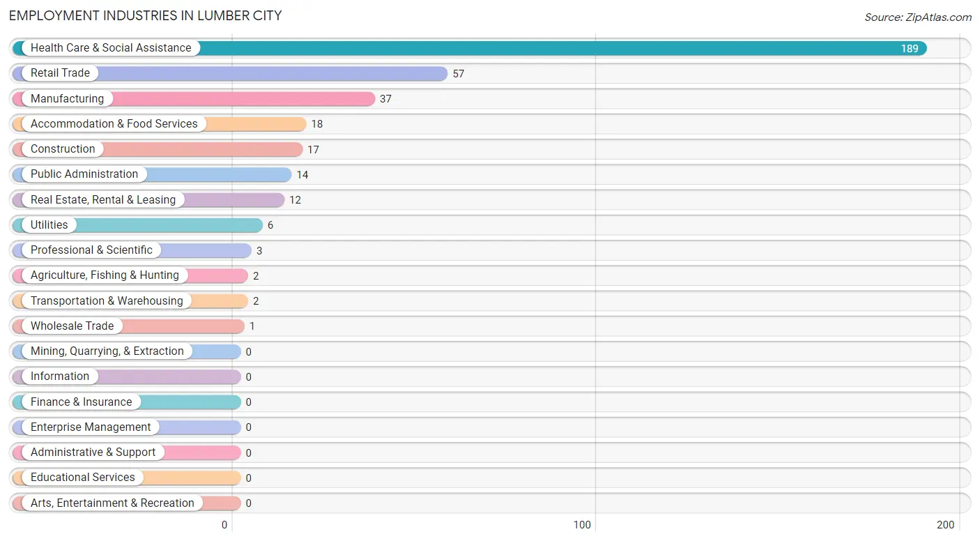980x541 pixels.
Task: Click the value 14 beside Public Administration
Action: (303, 175)
